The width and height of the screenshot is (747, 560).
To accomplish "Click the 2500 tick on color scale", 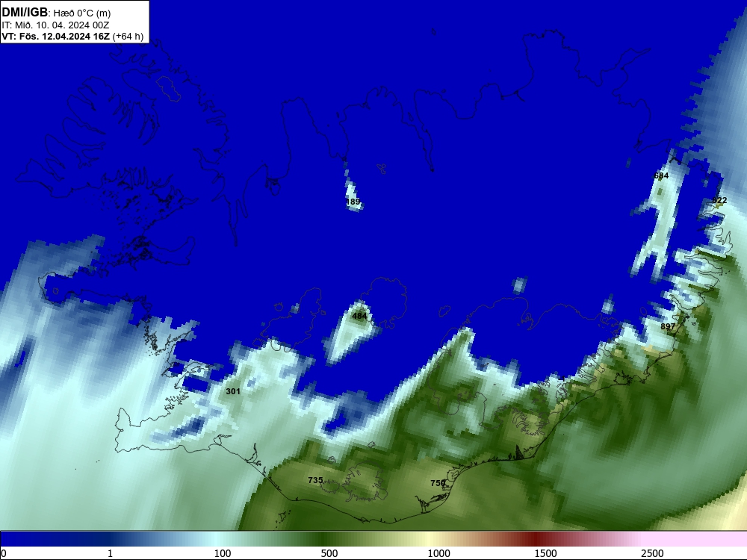I will (652, 553).
